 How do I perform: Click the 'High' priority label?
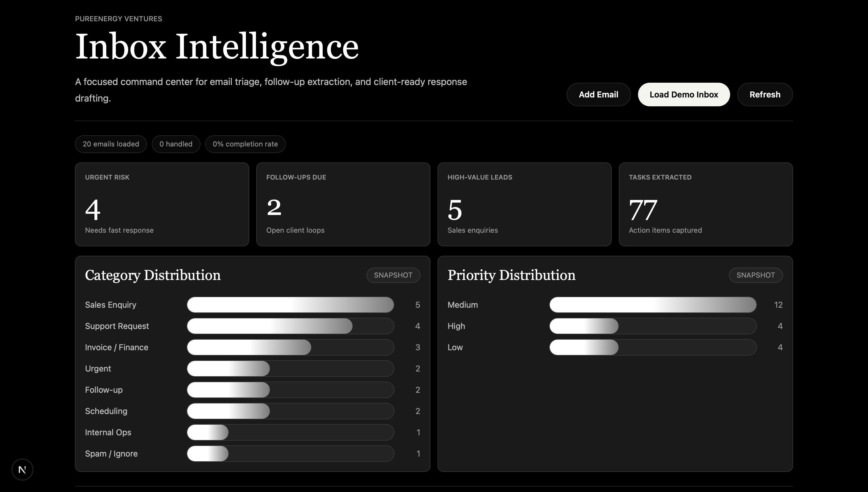(x=456, y=326)
